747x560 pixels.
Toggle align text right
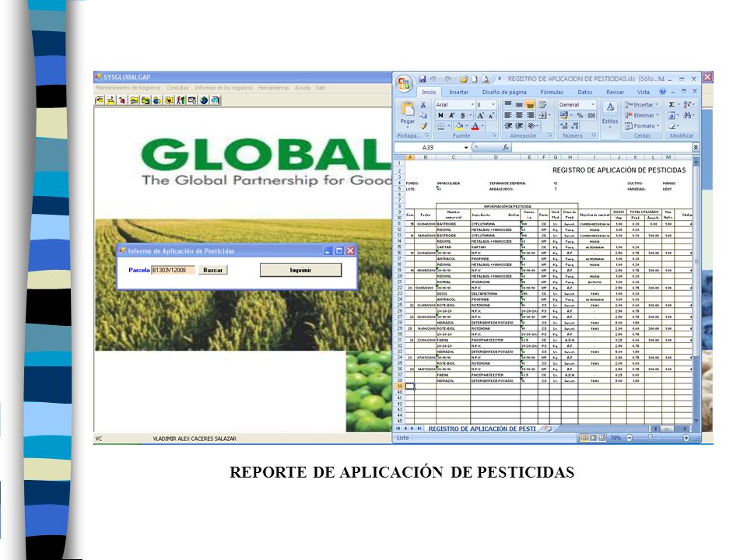coord(530,115)
